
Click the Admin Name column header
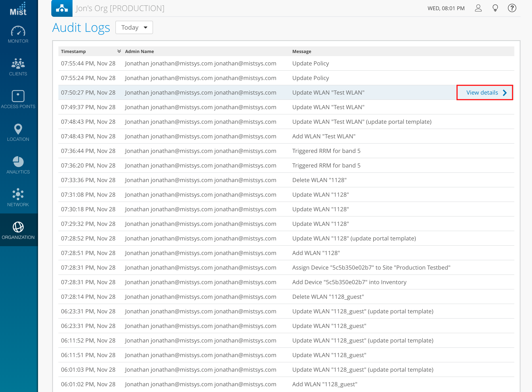139,51
